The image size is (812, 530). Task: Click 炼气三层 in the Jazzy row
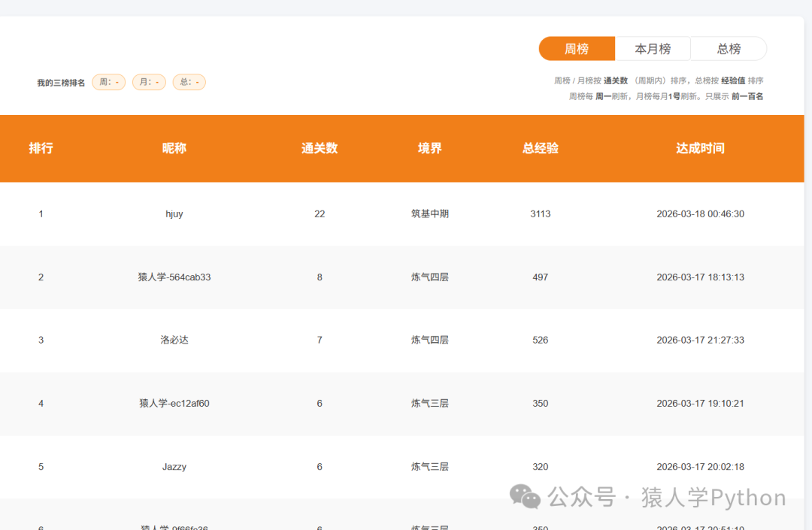pyautogui.click(x=430, y=466)
